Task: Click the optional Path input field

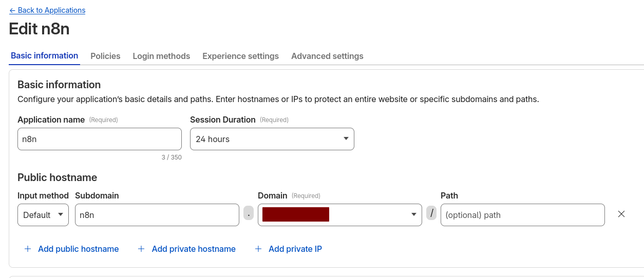Action: coord(522,215)
